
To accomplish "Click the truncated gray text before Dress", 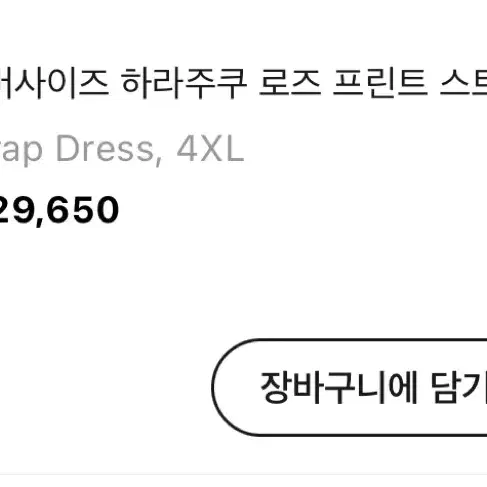I will coord(21,151).
